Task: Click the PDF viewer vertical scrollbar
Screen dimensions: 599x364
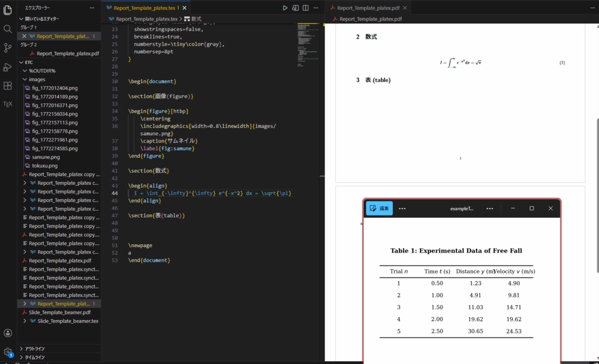Action: tap(597, 195)
